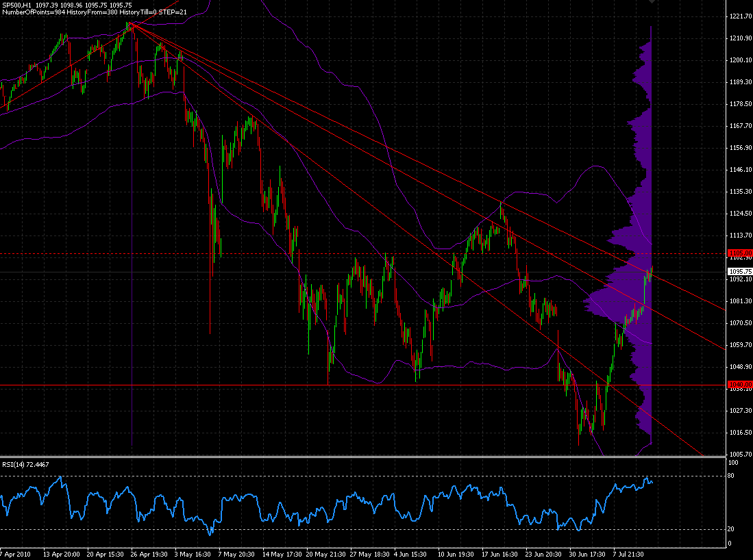Select the purple vertical line at 26 Apr

[132, 274]
